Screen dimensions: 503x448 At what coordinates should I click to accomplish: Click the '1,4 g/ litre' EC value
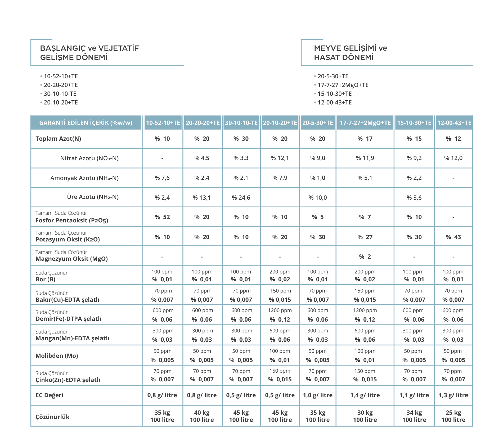tap(365, 395)
